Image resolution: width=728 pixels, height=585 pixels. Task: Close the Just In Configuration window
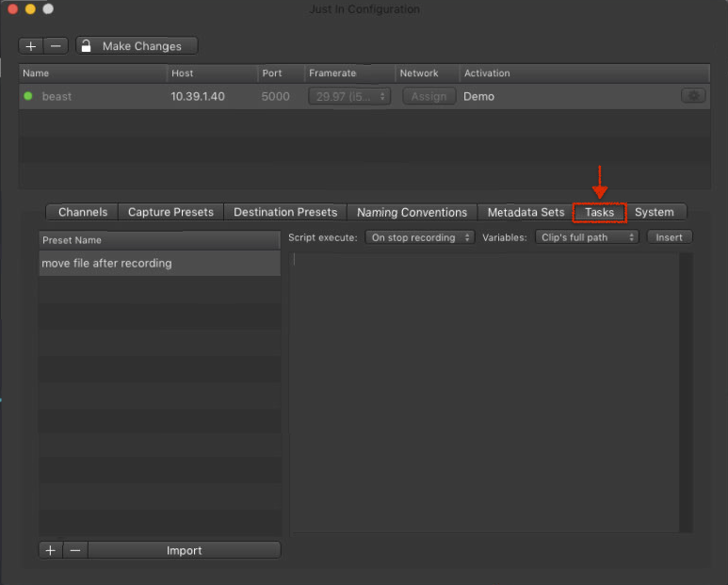(13, 8)
